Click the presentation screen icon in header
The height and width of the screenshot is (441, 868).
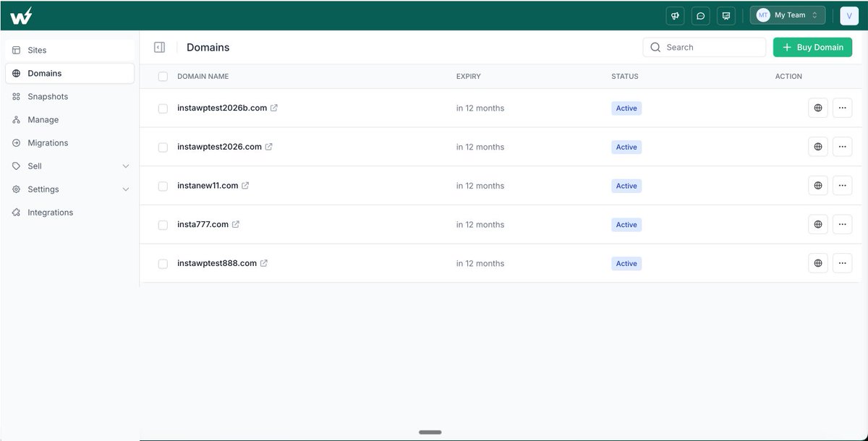coord(726,15)
